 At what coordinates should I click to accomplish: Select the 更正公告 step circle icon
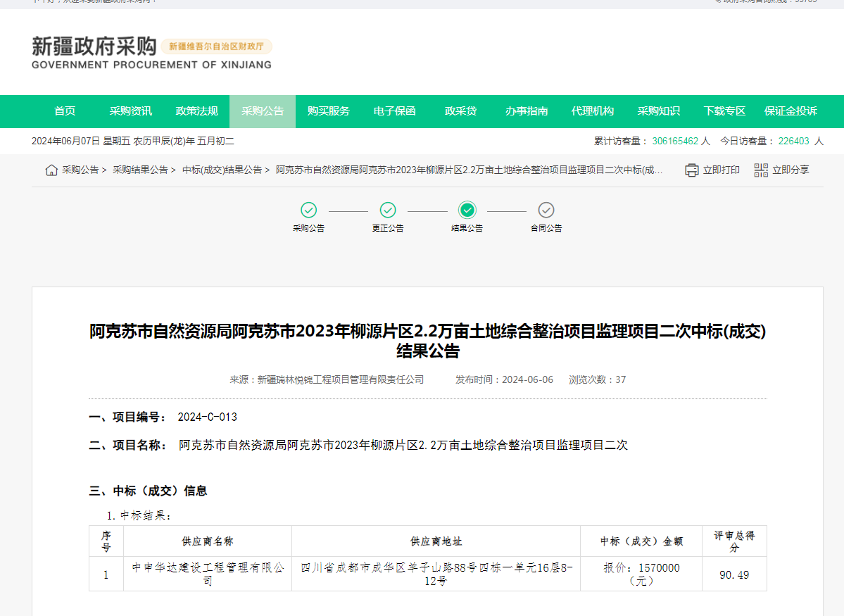tap(388, 210)
